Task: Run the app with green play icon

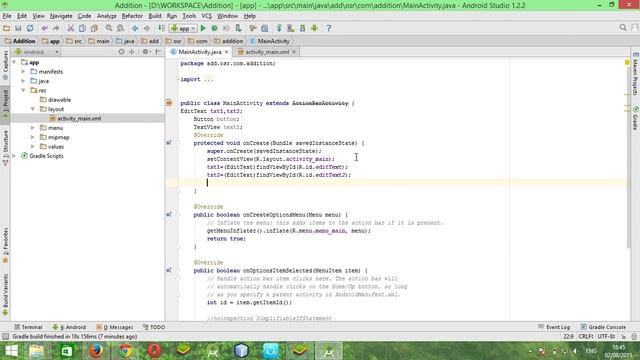Action: point(203,28)
